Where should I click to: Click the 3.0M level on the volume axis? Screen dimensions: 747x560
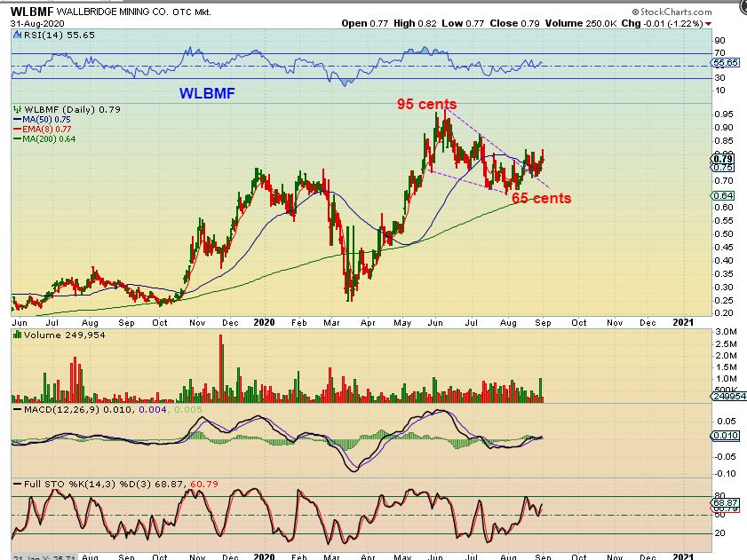pyautogui.click(x=726, y=331)
